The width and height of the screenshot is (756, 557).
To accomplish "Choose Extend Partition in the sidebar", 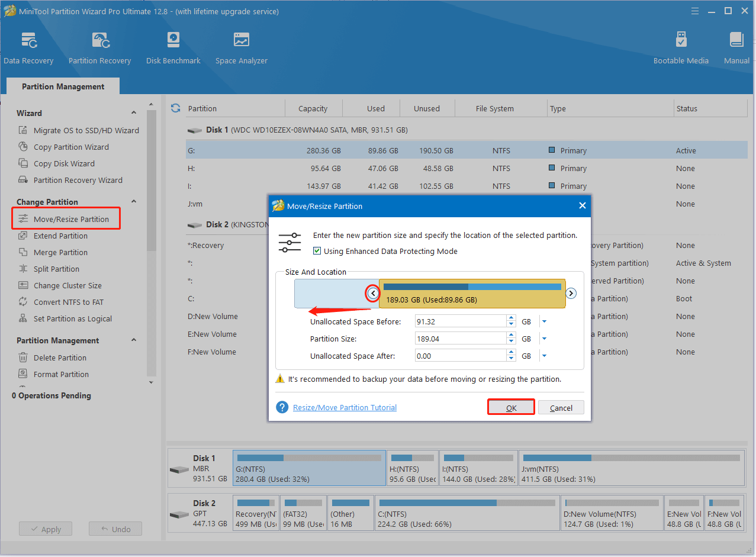I will point(60,236).
